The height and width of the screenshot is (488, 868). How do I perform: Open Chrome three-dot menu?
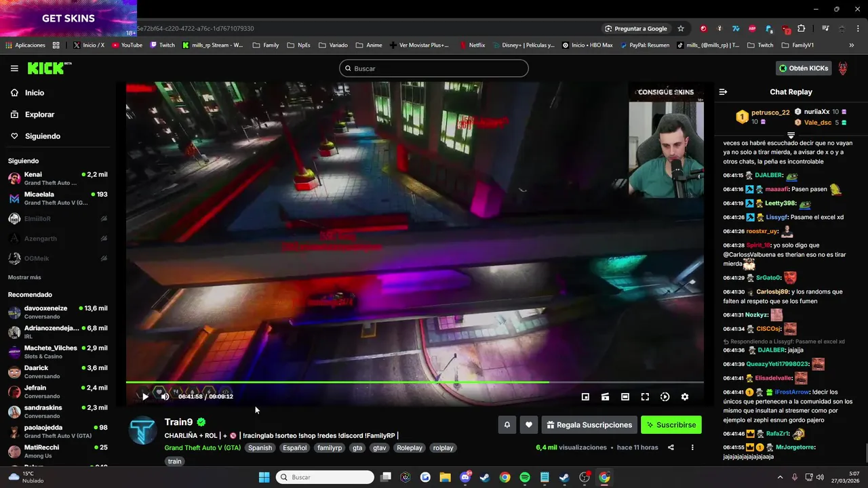click(858, 28)
